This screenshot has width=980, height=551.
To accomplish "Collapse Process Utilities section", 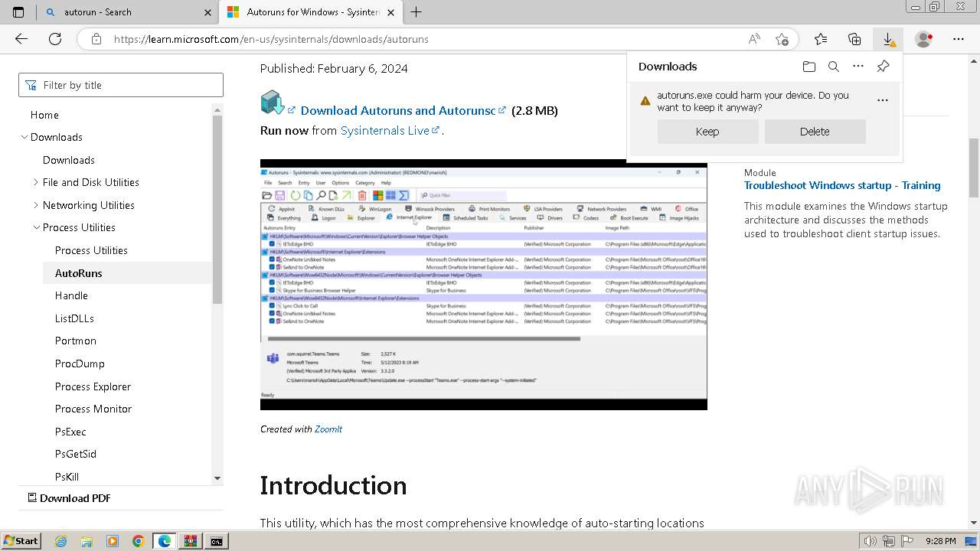I will tap(36, 227).
